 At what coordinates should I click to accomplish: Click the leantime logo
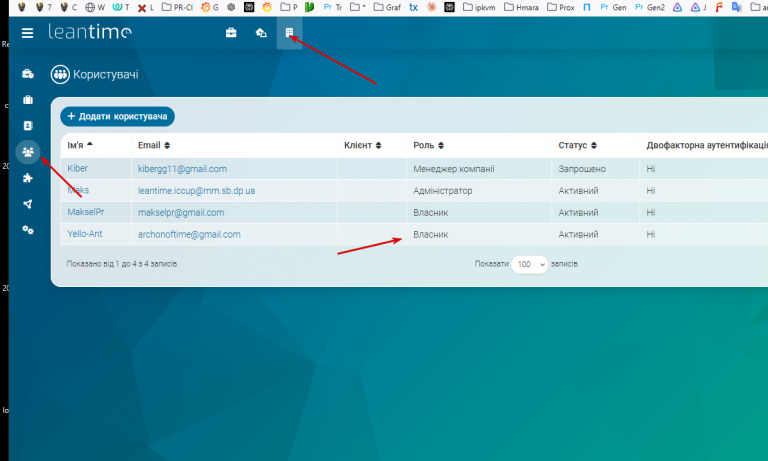(90, 32)
